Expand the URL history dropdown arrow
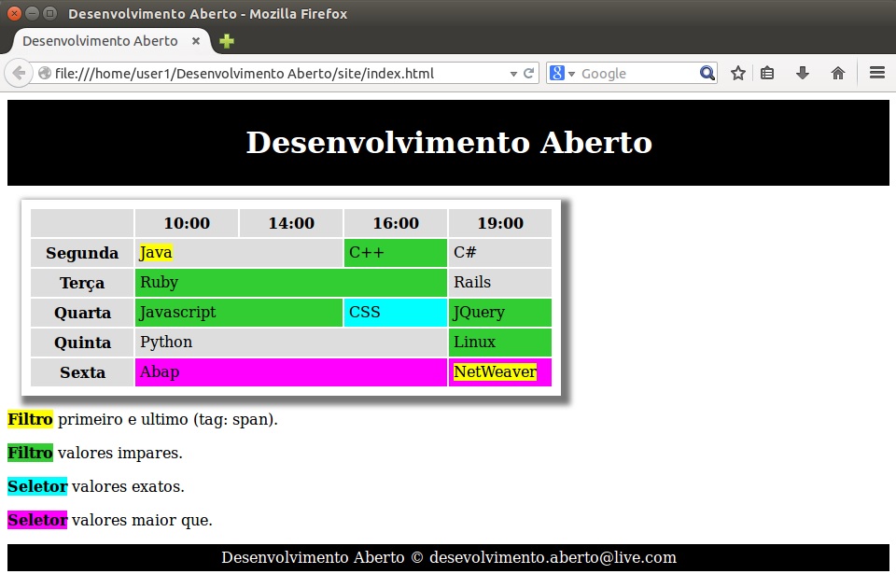Viewport: 896px width, 588px height. (x=513, y=74)
